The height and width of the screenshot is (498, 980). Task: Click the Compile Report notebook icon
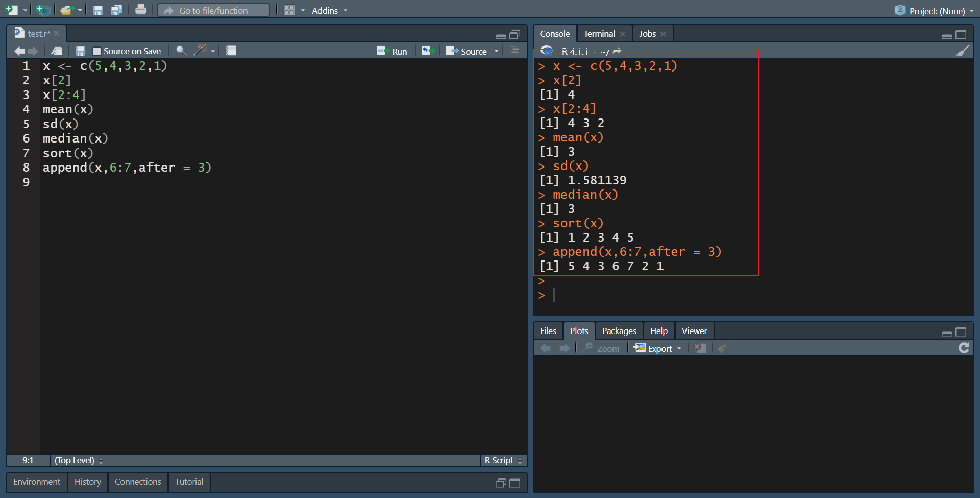coord(231,51)
